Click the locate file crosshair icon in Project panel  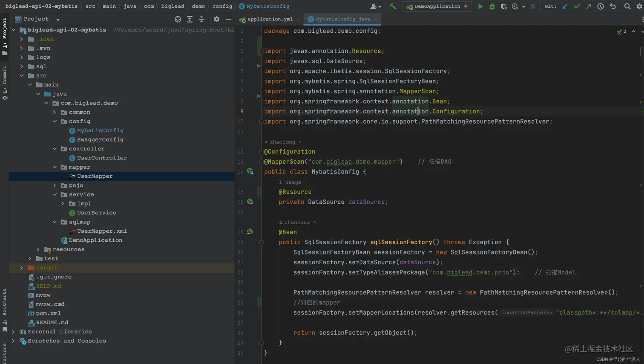[x=178, y=19]
